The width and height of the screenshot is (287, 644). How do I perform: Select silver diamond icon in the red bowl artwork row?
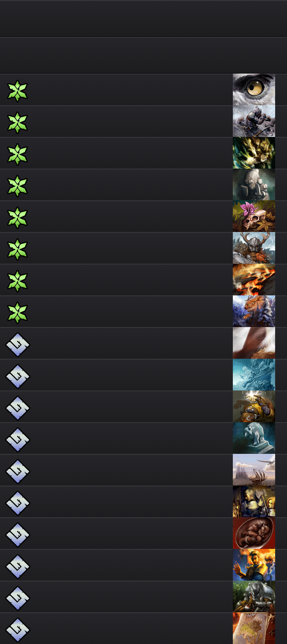(18, 535)
